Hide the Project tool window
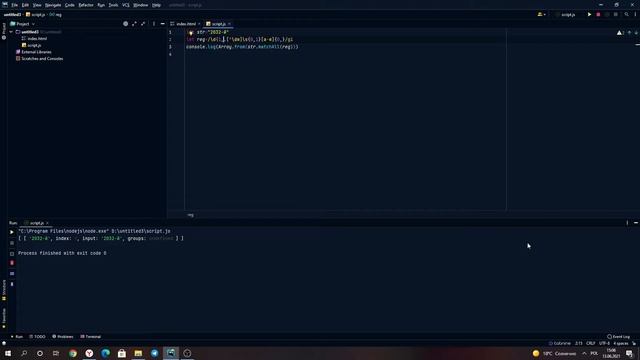The width and height of the screenshot is (640, 360). pos(162,24)
